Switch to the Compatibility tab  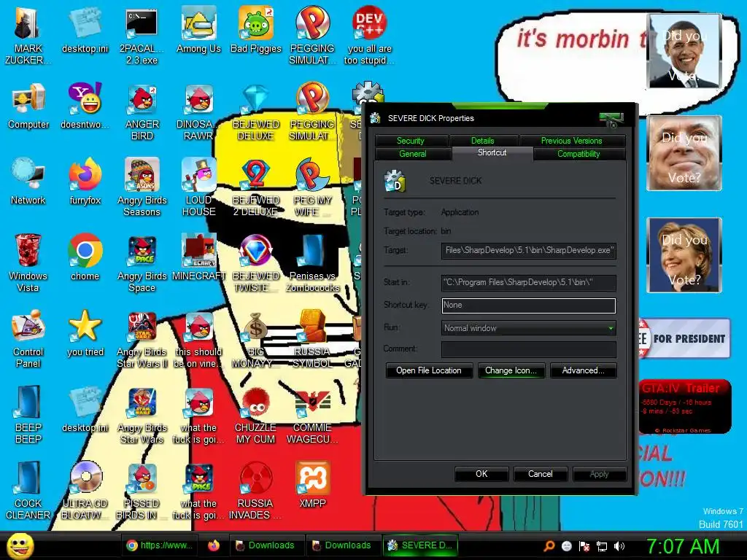point(578,154)
